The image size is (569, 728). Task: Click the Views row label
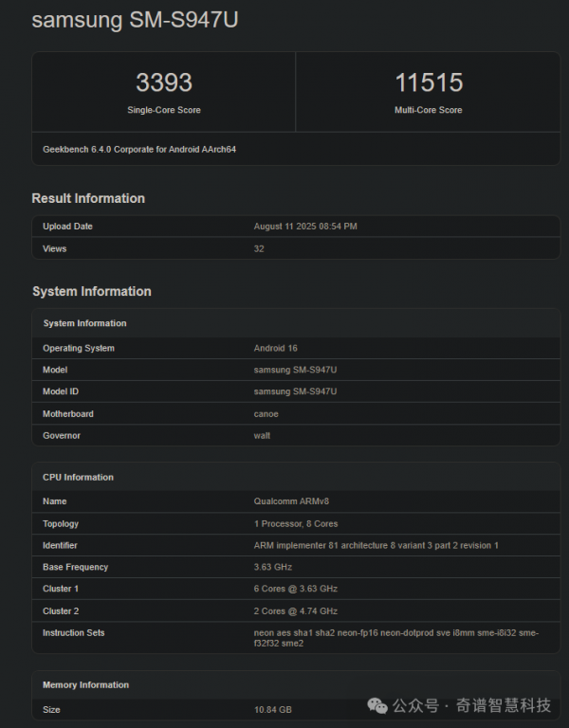tap(55, 249)
